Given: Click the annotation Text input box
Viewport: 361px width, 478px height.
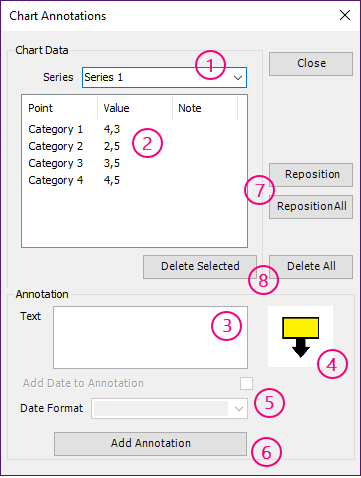Looking at the screenshot, I should click(150, 337).
